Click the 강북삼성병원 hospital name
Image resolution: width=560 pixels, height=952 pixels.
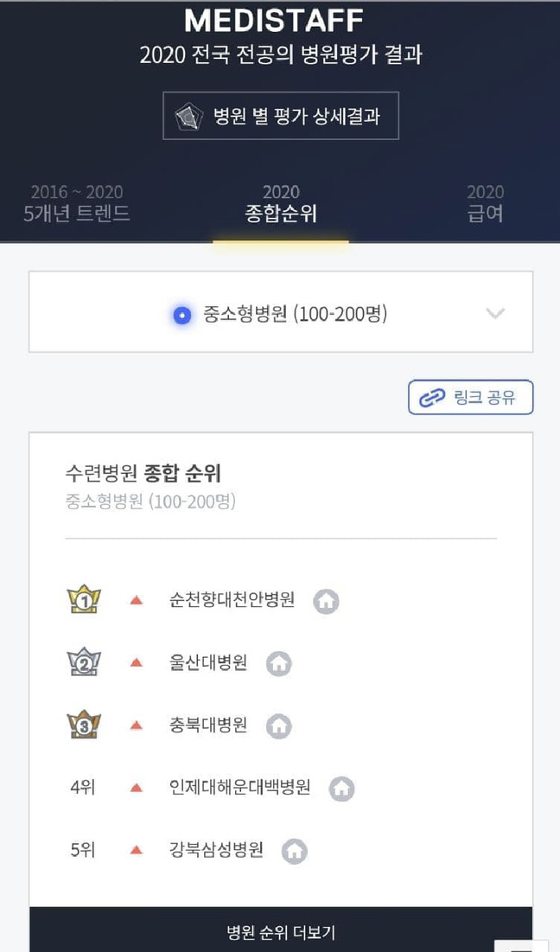tap(216, 850)
